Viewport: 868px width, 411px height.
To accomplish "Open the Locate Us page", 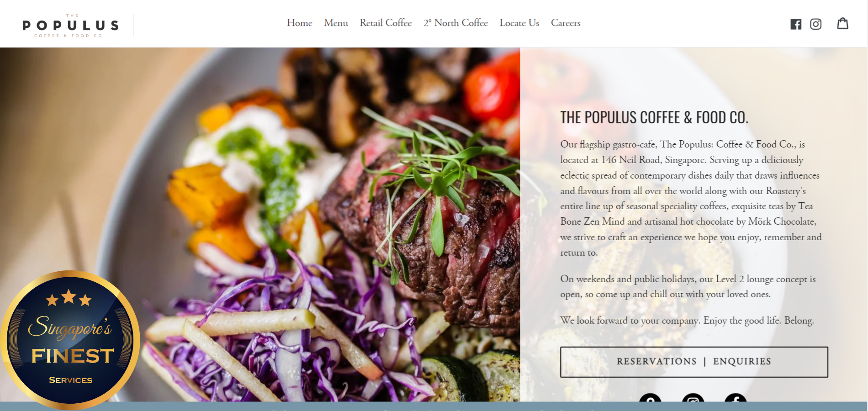I will tap(519, 23).
